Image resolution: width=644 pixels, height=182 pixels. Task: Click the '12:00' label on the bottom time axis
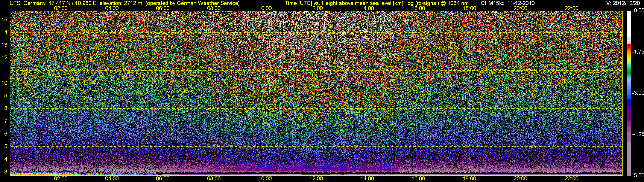316,179
